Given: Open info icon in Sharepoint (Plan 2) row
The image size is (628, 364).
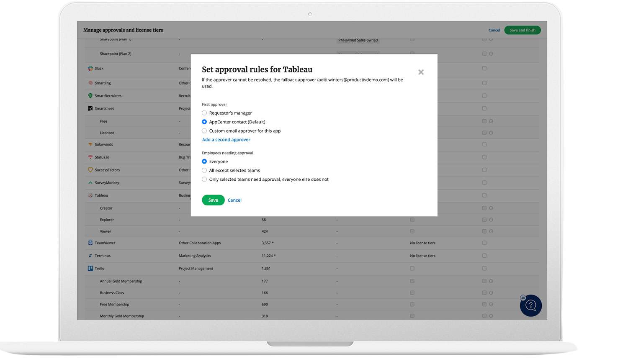Looking at the screenshot, I should click(x=491, y=54).
